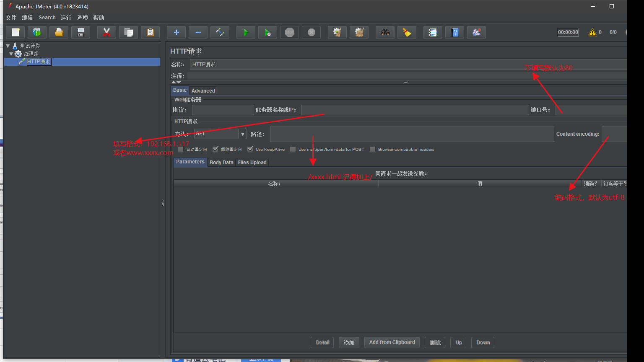Click the Content encoding input field
The width and height of the screenshot is (644, 362).
point(614,134)
